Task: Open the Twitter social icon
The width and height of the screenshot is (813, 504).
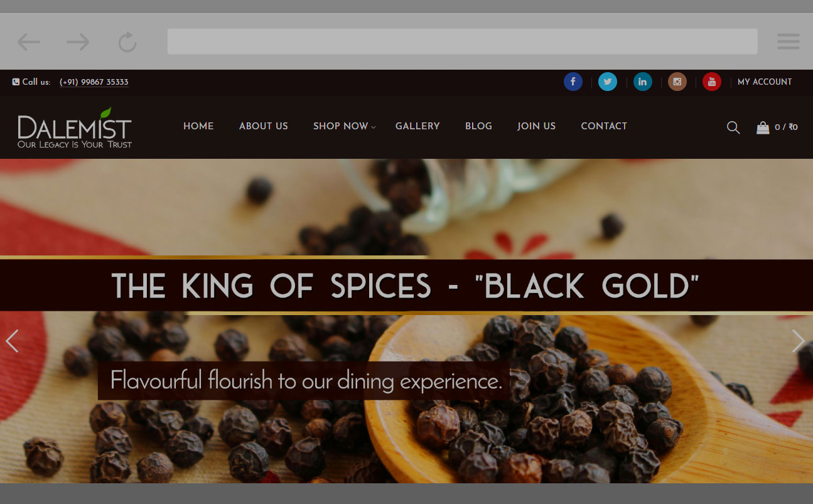Action: [x=607, y=82]
